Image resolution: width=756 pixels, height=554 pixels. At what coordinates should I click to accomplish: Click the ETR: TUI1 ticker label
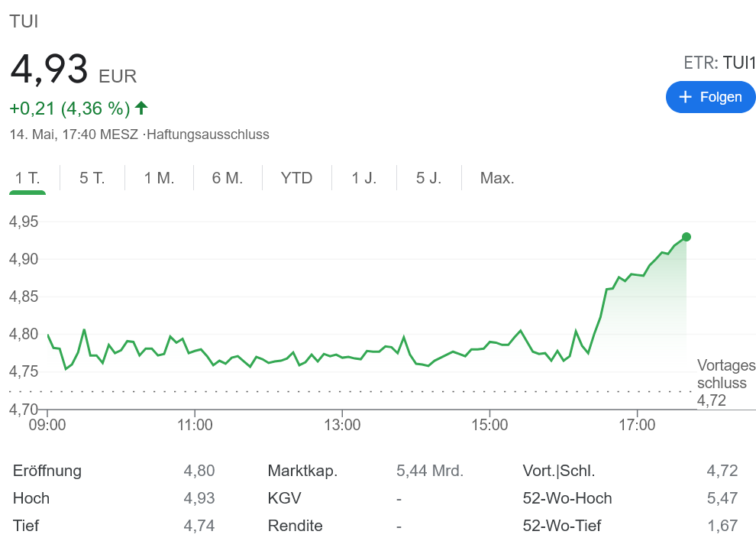coord(719,63)
